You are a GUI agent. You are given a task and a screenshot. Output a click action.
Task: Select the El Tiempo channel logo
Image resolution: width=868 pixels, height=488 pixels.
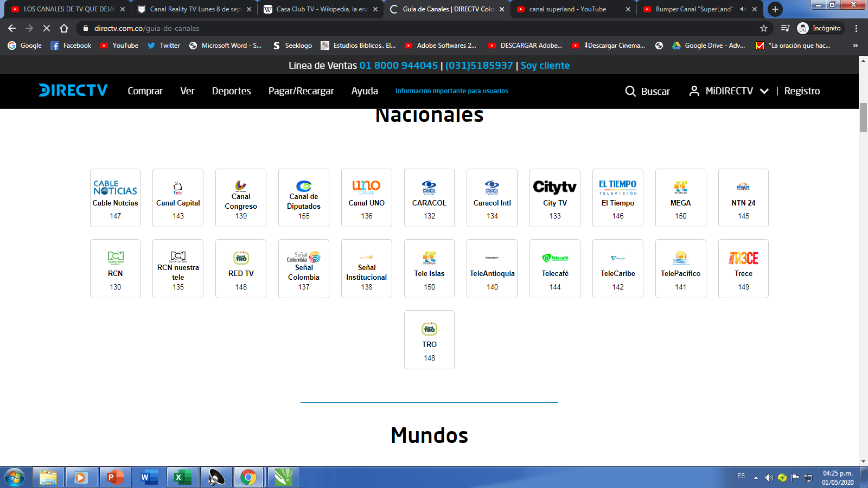618,188
